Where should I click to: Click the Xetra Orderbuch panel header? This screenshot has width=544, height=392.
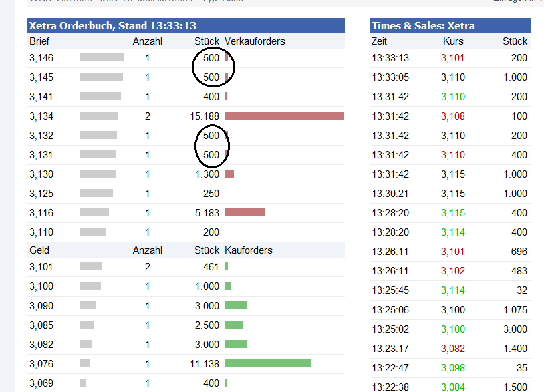(113, 26)
